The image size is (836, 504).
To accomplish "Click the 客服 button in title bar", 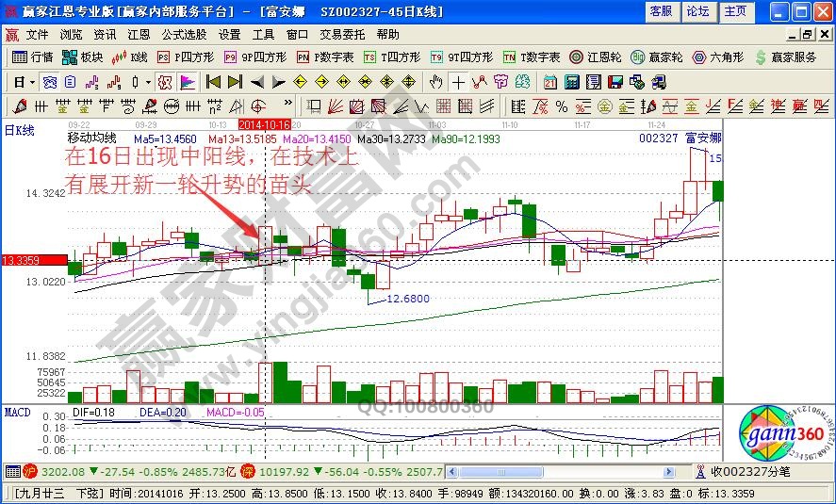I will (661, 11).
